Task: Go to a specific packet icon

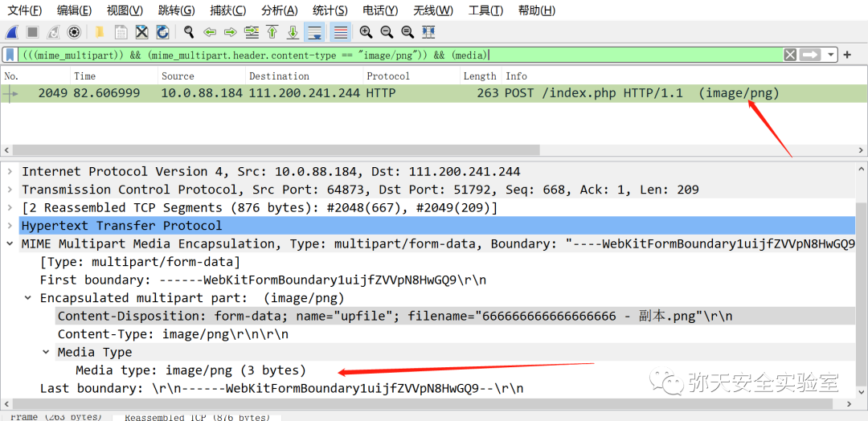Action: pyautogui.click(x=252, y=32)
